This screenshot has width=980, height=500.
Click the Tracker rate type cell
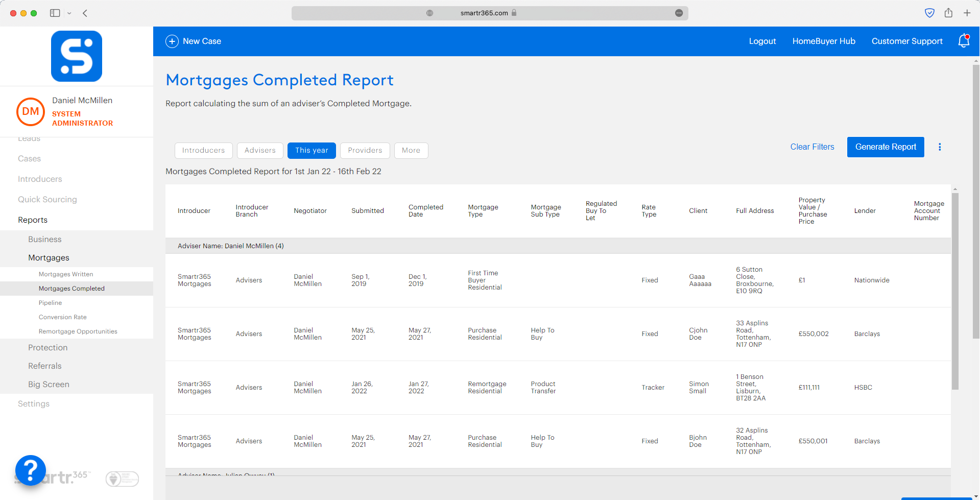tap(653, 388)
